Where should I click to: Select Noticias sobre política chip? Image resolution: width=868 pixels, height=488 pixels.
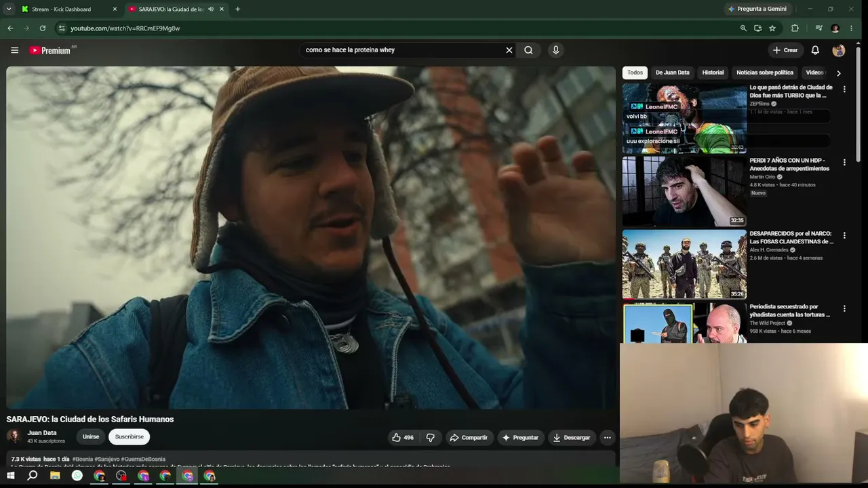pos(765,73)
